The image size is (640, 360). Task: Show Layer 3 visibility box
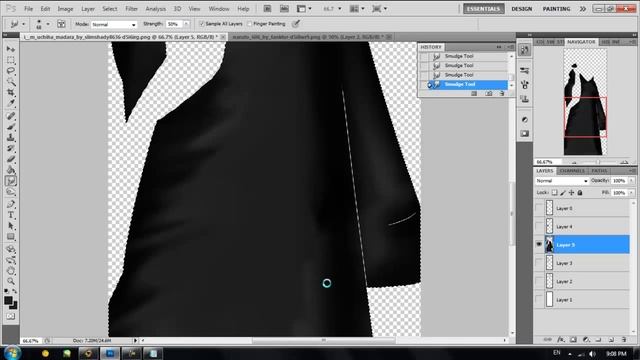pyautogui.click(x=539, y=263)
